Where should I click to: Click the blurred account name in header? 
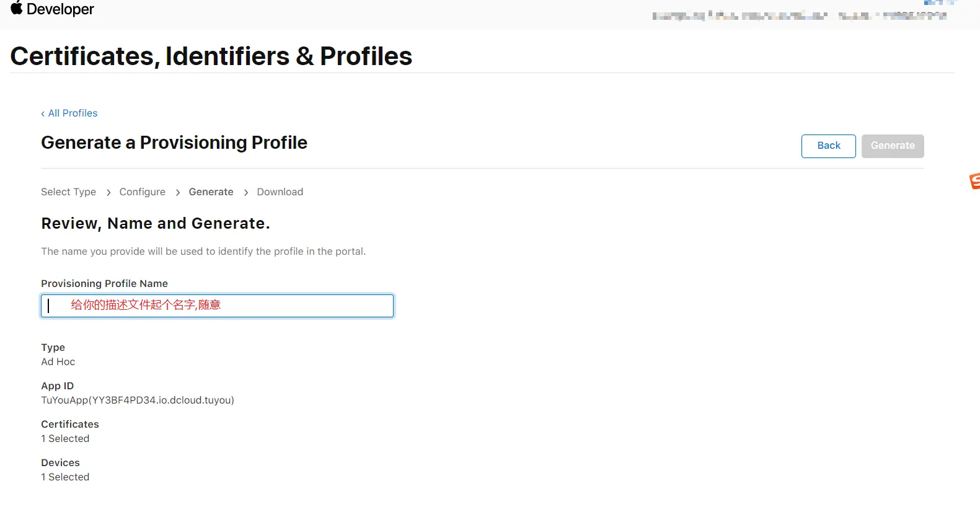coord(739,15)
